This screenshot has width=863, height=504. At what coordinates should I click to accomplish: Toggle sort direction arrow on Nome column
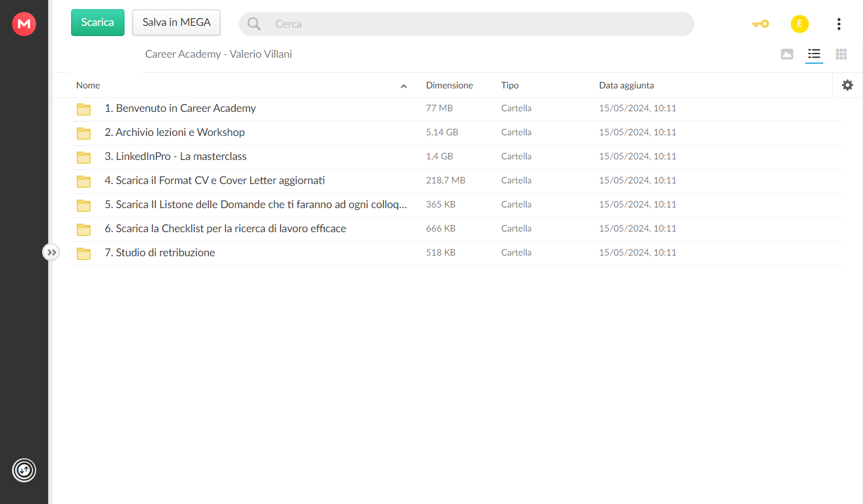tap(404, 86)
